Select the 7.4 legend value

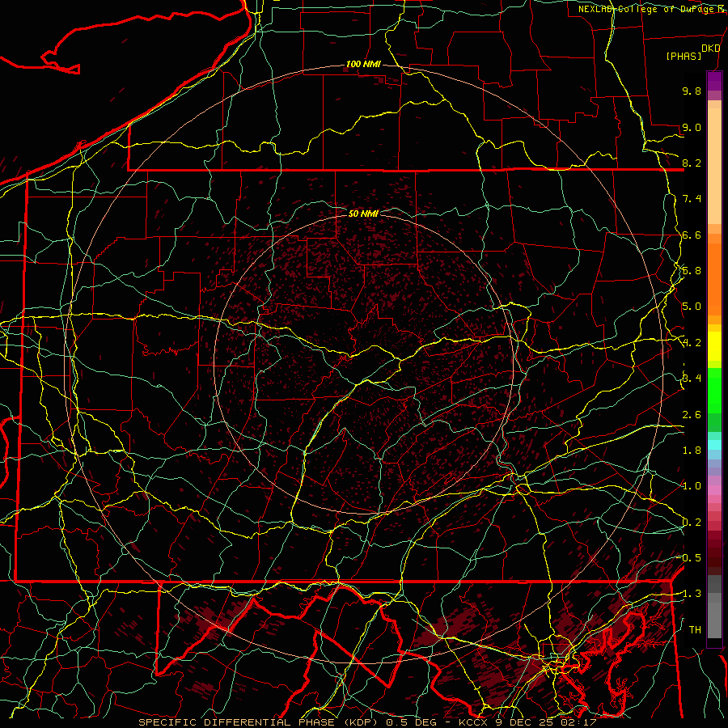[x=692, y=199]
